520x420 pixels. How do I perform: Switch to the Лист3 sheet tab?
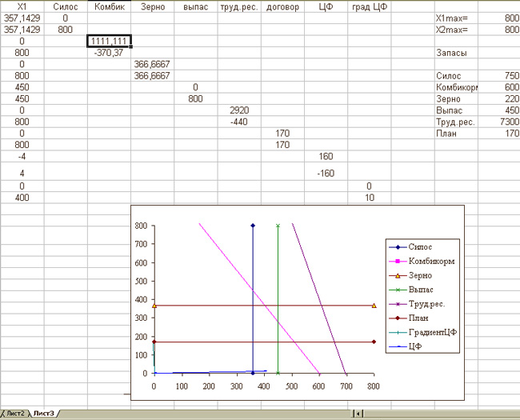pyautogui.click(x=43, y=414)
